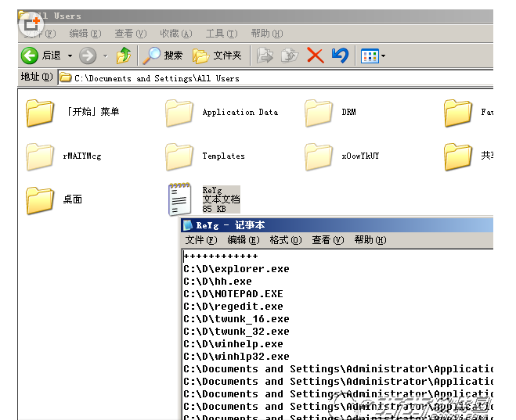Open the Explorer 编辑 (Edit) menu

(x=85, y=34)
